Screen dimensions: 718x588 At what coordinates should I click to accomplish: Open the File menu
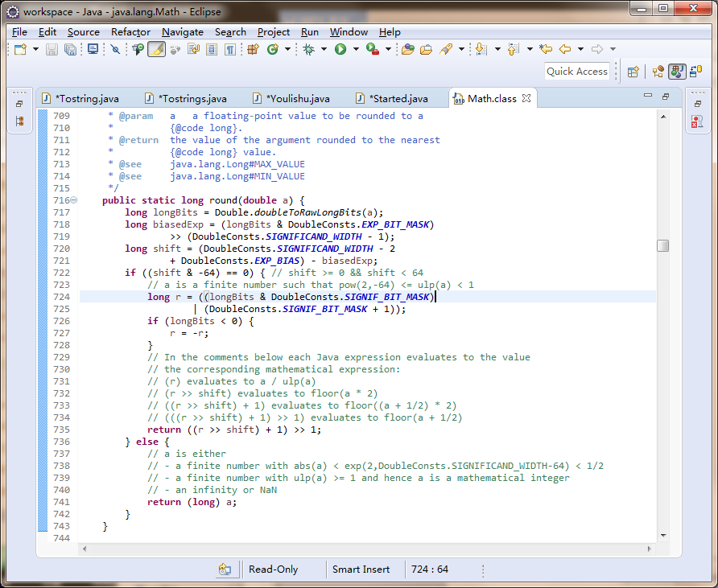pos(19,32)
